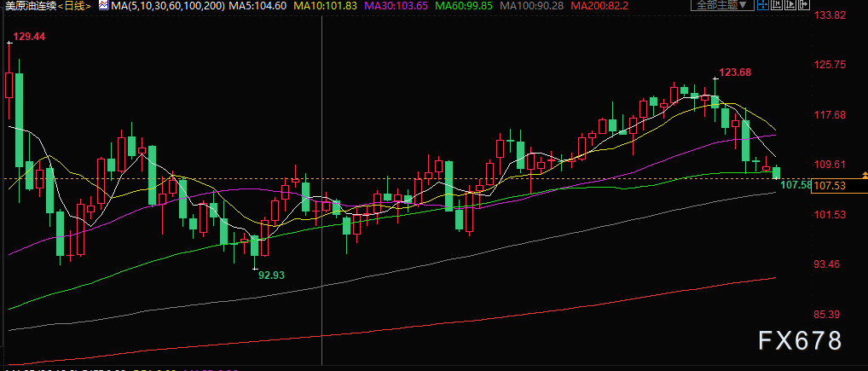Click the 107.53 current price box

click(x=839, y=186)
